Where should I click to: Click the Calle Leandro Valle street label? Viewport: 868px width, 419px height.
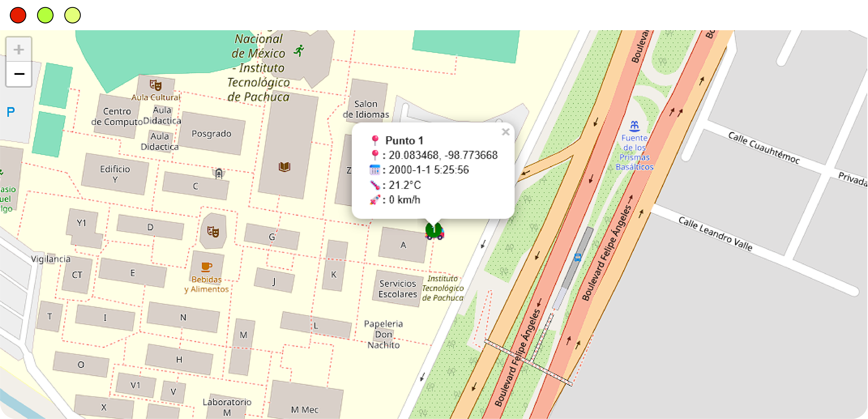[x=715, y=234]
